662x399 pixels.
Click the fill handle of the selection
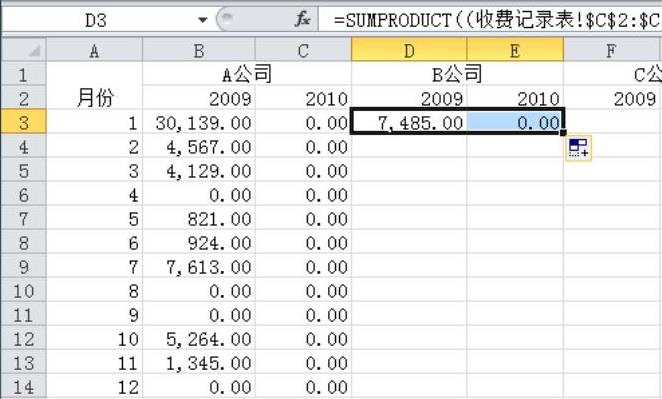pyautogui.click(x=563, y=133)
